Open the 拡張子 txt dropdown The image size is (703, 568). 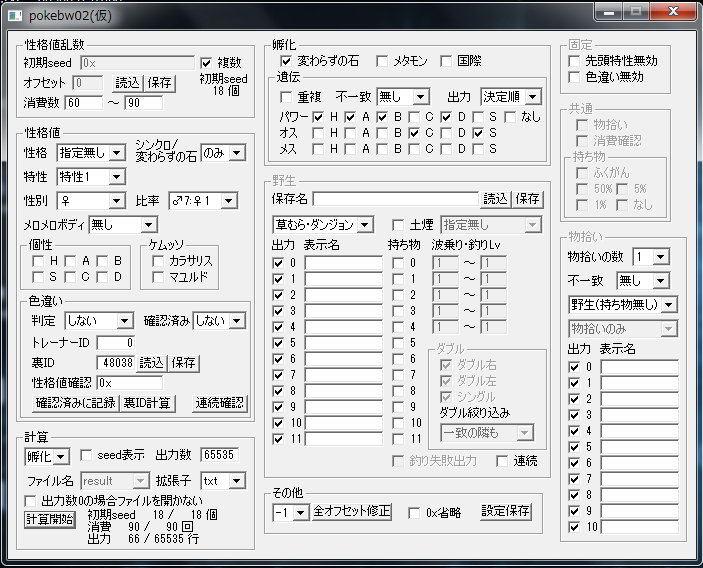[223, 481]
